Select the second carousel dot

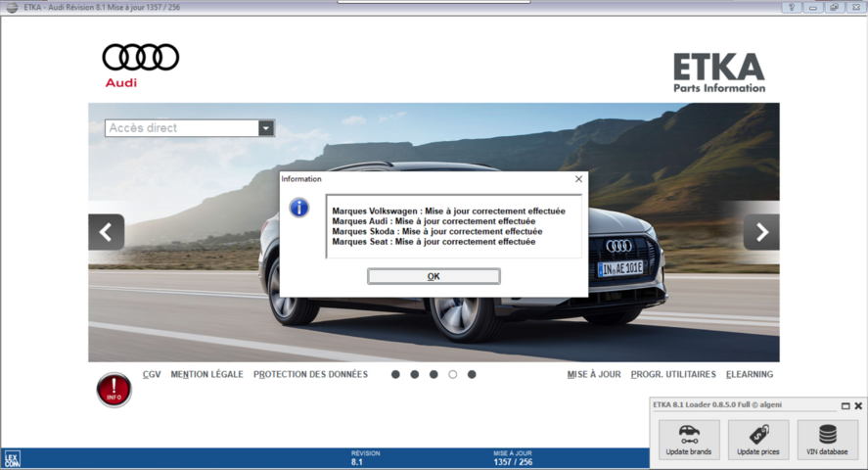point(415,375)
